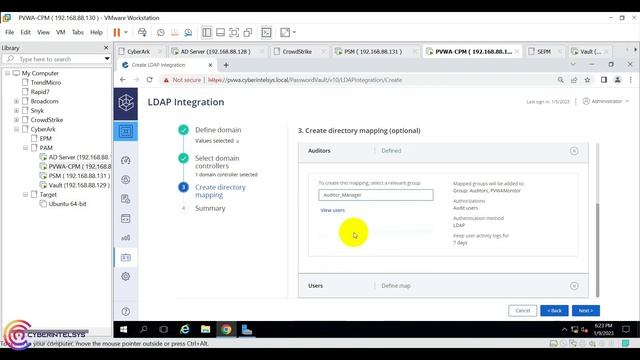640x360 pixels.
Task: Open the library search dropdown arrow
Action: 107,59
